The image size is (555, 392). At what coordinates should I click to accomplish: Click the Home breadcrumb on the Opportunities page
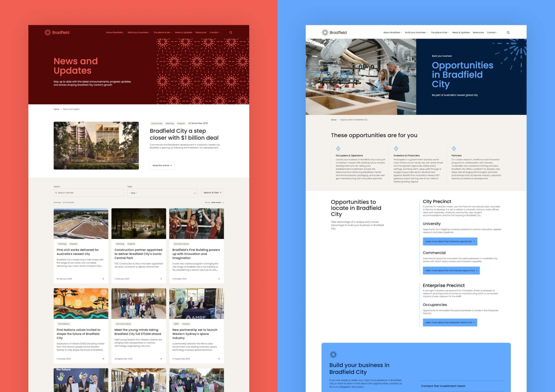click(x=334, y=120)
